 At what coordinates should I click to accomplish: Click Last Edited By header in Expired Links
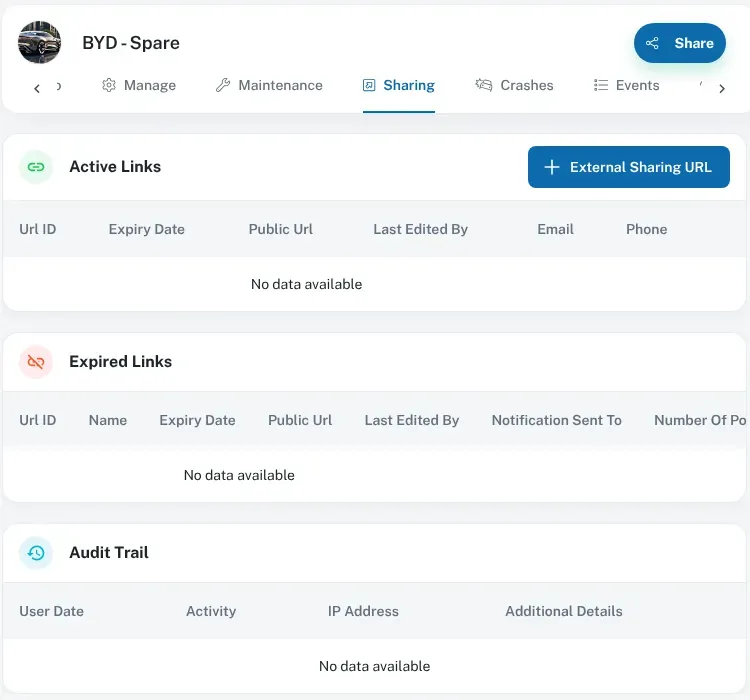click(412, 420)
